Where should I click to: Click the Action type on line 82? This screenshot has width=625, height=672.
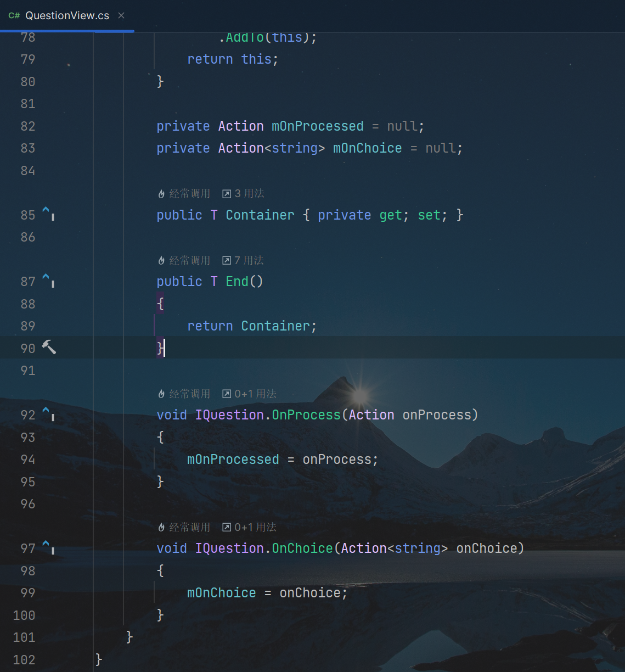pos(241,126)
